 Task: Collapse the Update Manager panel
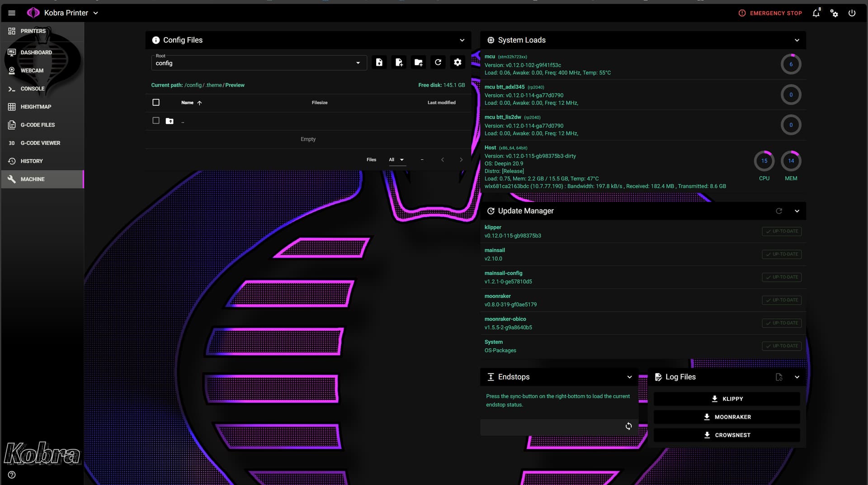coord(797,211)
